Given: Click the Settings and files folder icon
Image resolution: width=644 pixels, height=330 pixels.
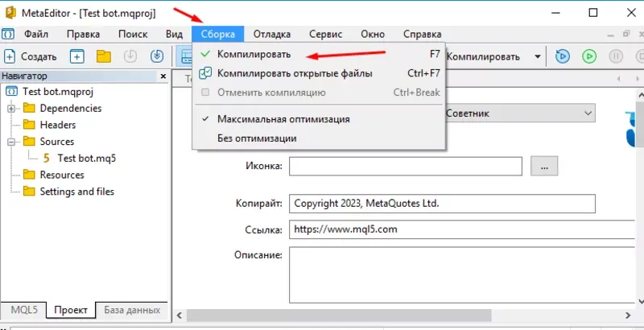Looking at the screenshot, I should click(x=29, y=192).
